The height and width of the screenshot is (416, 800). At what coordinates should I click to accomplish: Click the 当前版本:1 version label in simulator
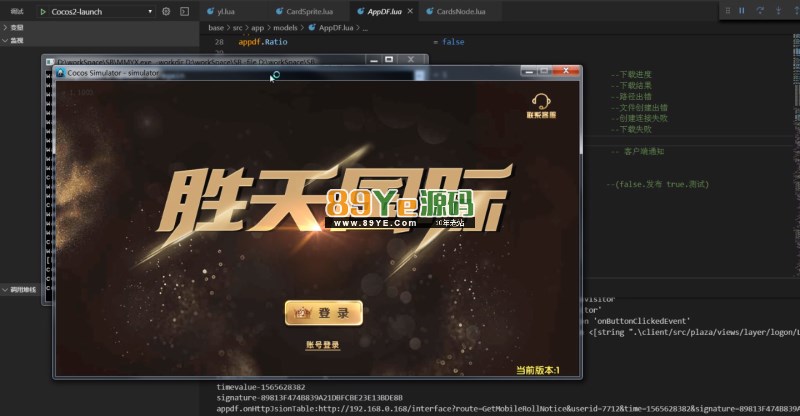tap(538, 370)
